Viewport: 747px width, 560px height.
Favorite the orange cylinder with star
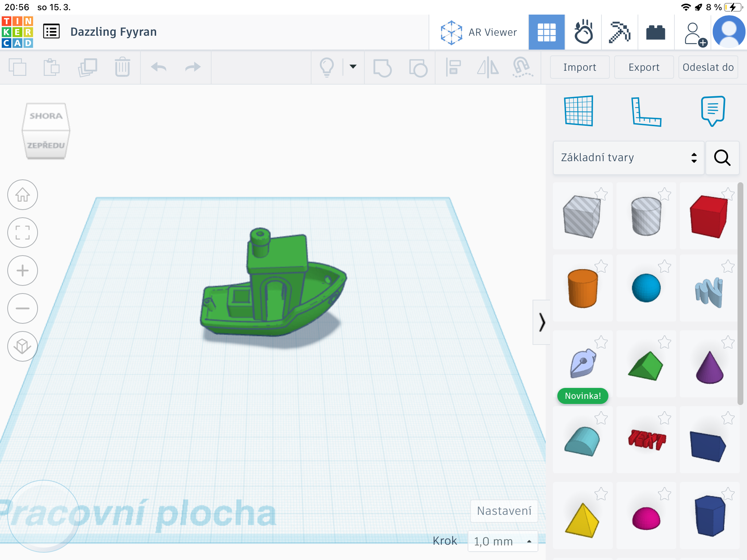coord(601,266)
